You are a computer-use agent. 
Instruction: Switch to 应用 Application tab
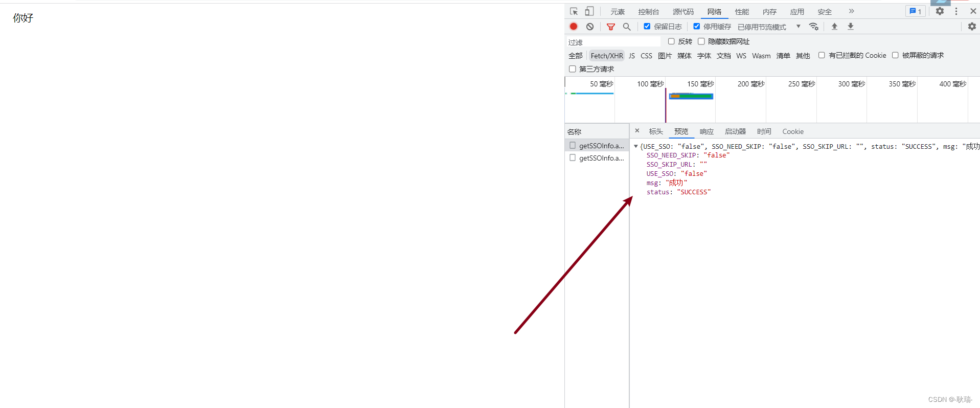pos(797,12)
